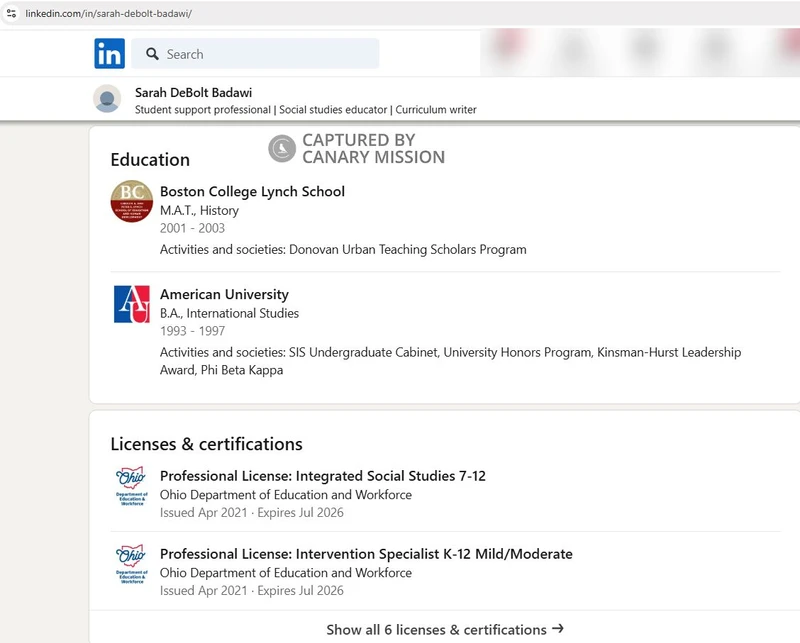Click Ohio logo beside Intervention Specialist license

tap(132, 563)
